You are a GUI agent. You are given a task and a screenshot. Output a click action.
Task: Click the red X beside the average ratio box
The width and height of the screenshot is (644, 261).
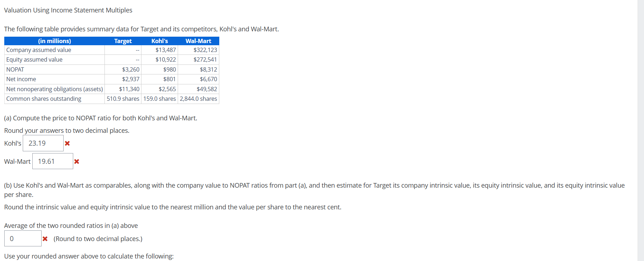pos(45,239)
